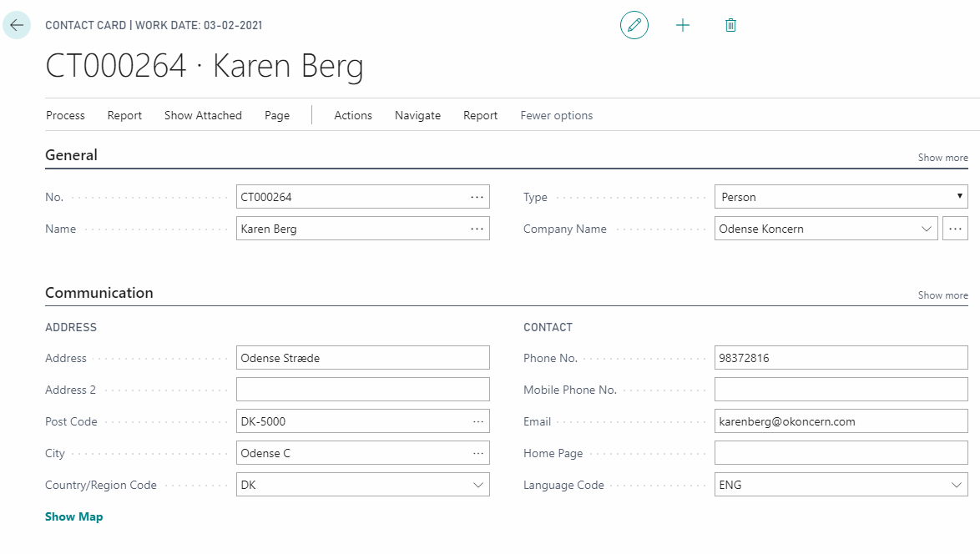Click the ellipsis in the Name field
The image size is (980, 554).
pyautogui.click(x=477, y=229)
